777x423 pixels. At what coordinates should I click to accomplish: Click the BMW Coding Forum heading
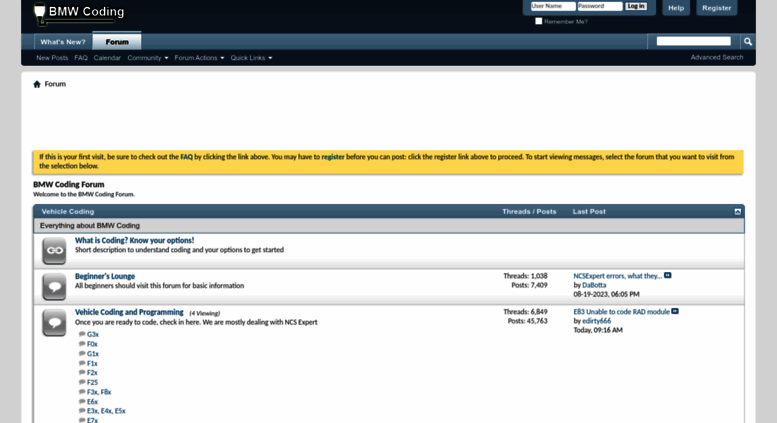click(x=68, y=184)
